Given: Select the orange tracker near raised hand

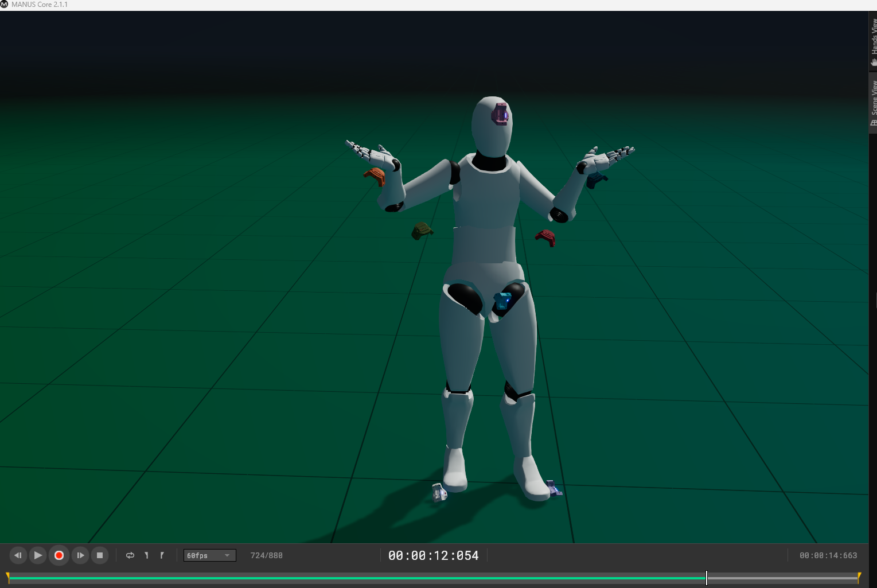Looking at the screenshot, I should (375, 176).
